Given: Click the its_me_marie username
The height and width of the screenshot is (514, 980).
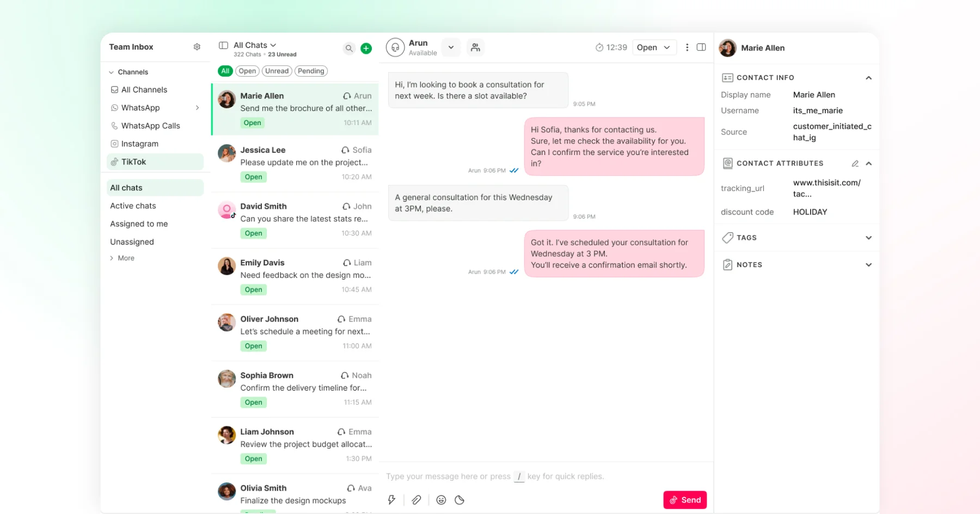Looking at the screenshot, I should [x=818, y=110].
